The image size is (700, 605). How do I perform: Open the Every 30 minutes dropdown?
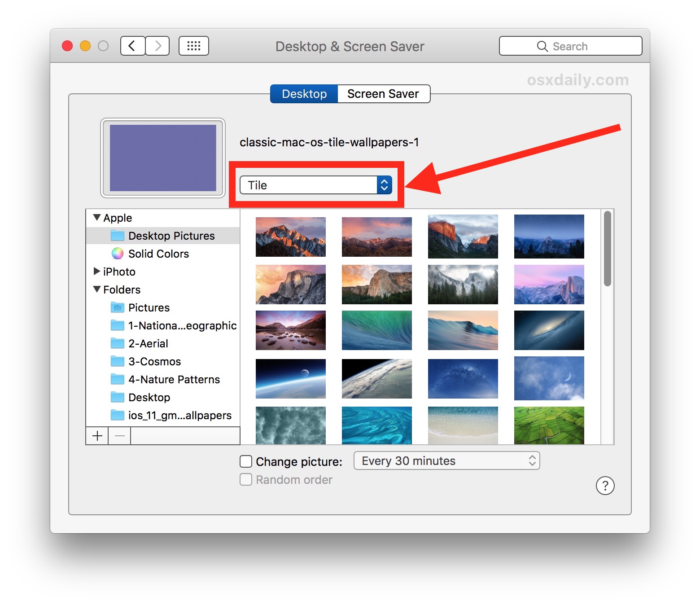pyautogui.click(x=446, y=461)
